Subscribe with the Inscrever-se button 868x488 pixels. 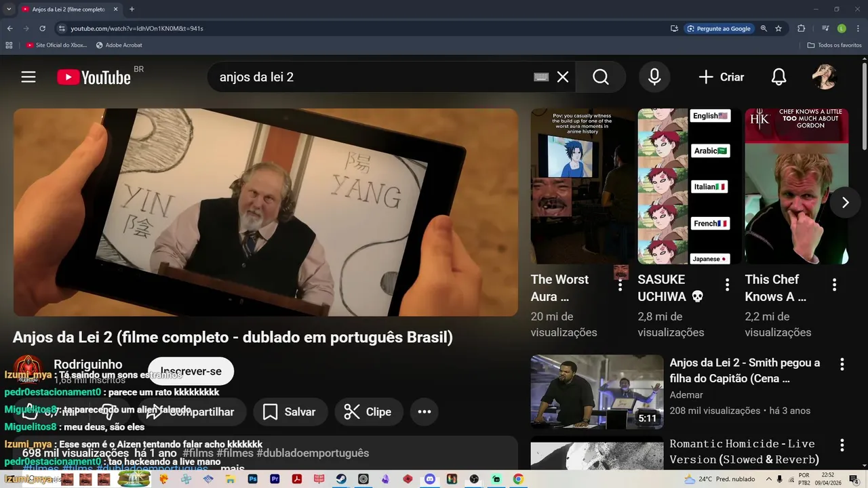pos(191,371)
